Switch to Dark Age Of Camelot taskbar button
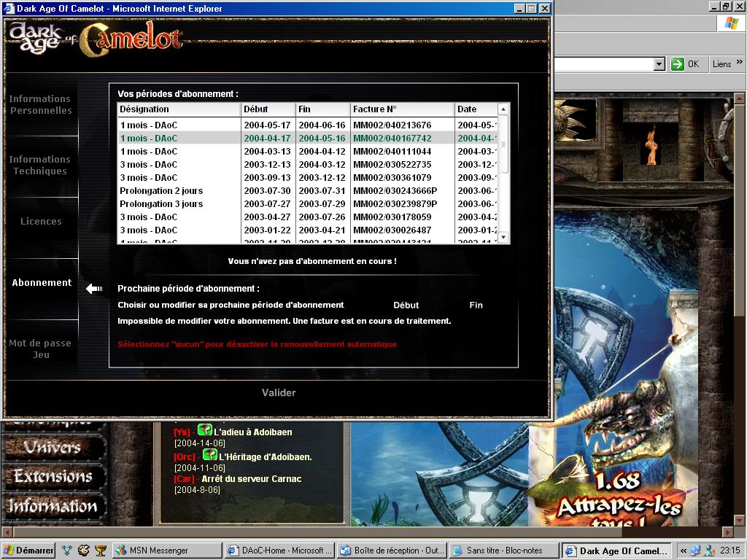Screen dimensions: 747x560 (x=616, y=551)
